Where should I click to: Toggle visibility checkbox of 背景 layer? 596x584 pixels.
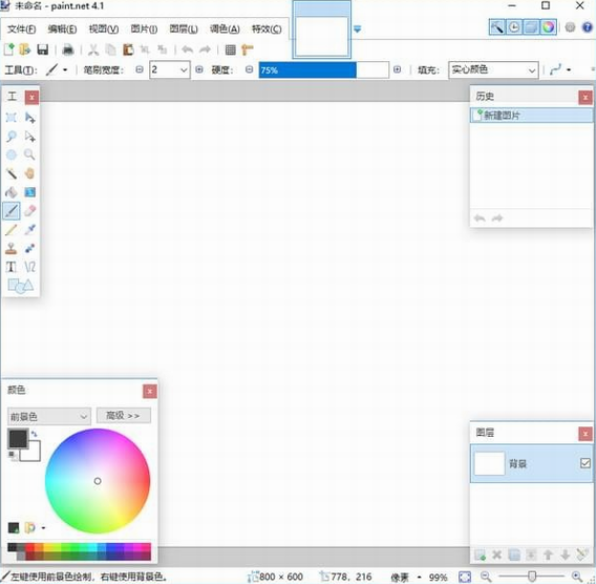coord(585,463)
